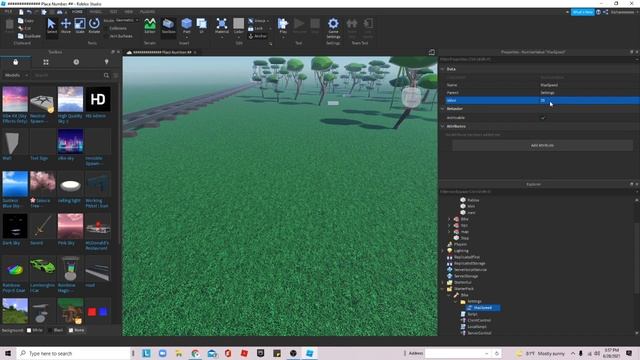Viewport: 640px width, 360px height.
Task: Collapse the Data properties section
Action: click(442, 69)
